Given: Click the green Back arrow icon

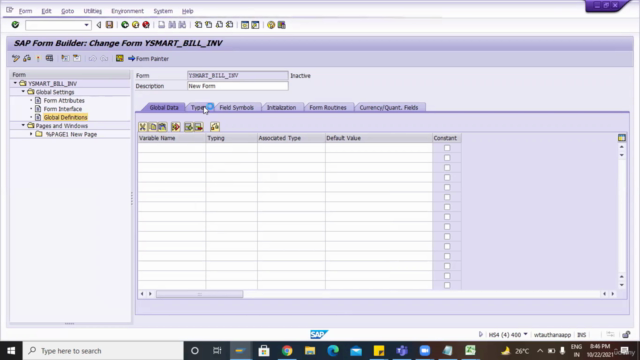Looking at the screenshot, I should (x=125, y=25).
